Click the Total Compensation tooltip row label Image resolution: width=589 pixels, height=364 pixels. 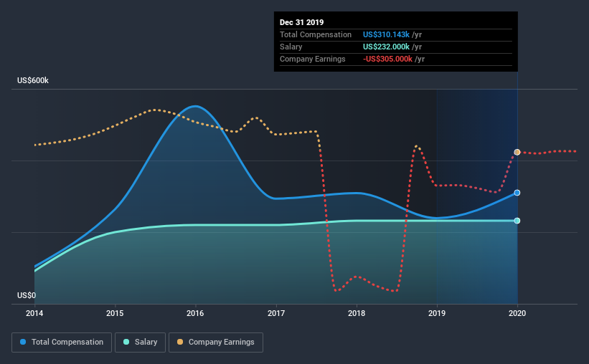click(316, 34)
